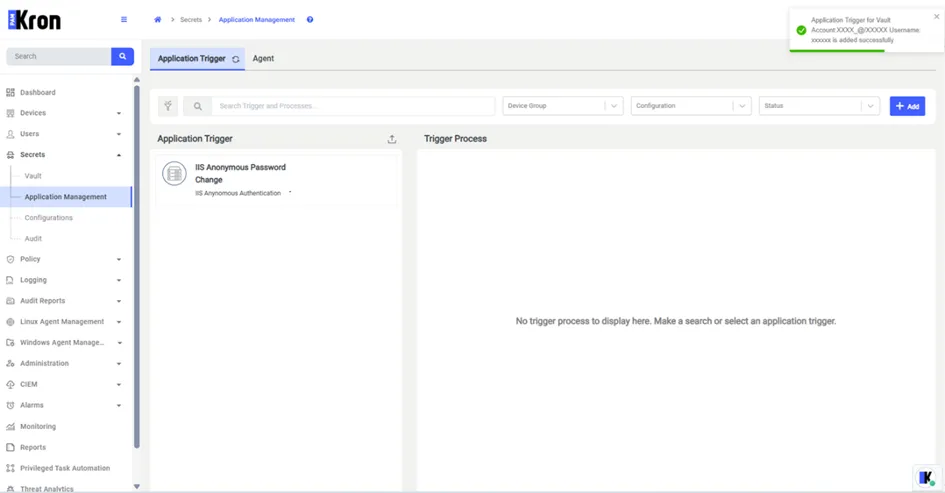The image size is (945, 493).
Task: Click the green success checkmark icon
Action: pyautogui.click(x=801, y=30)
